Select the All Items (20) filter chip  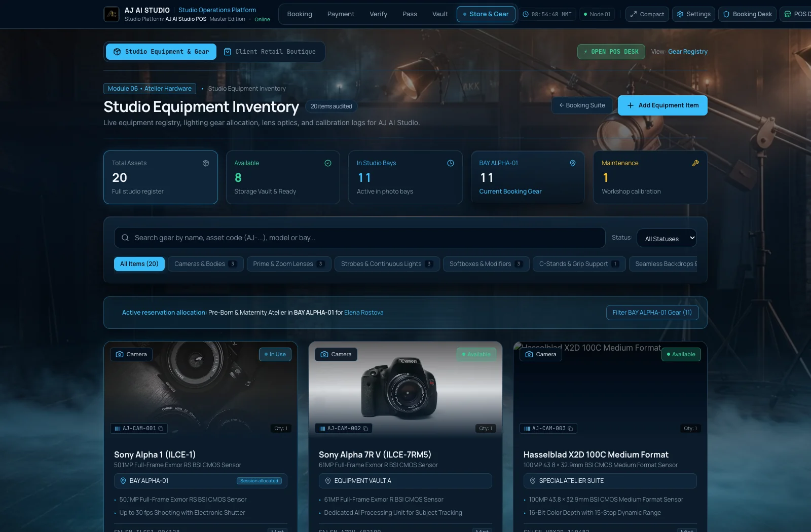pos(139,264)
